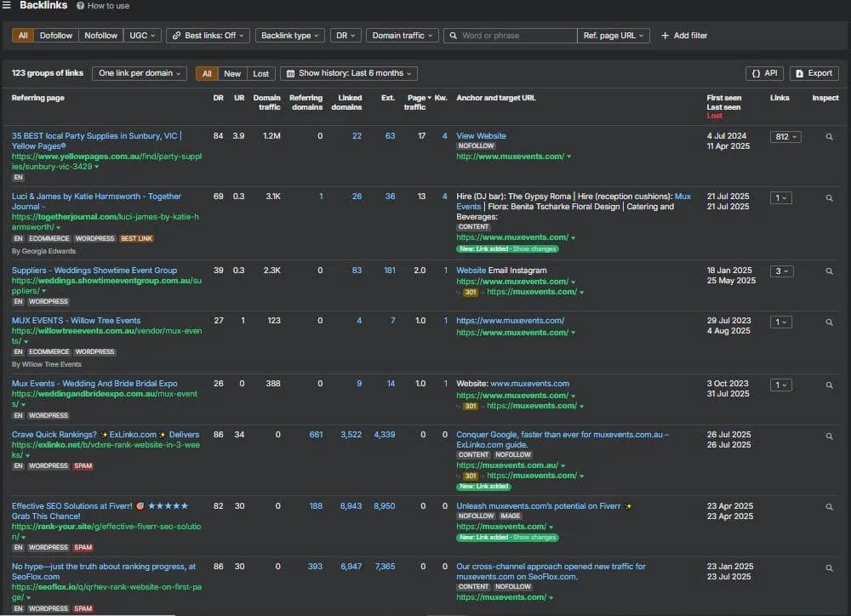Sort by Linked domains column

346,102
